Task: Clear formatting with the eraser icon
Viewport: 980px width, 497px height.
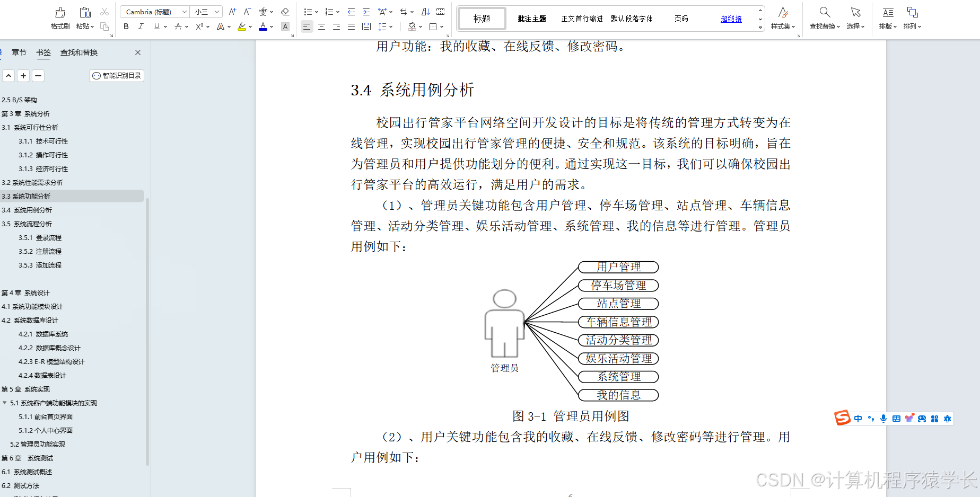Action: (x=285, y=12)
